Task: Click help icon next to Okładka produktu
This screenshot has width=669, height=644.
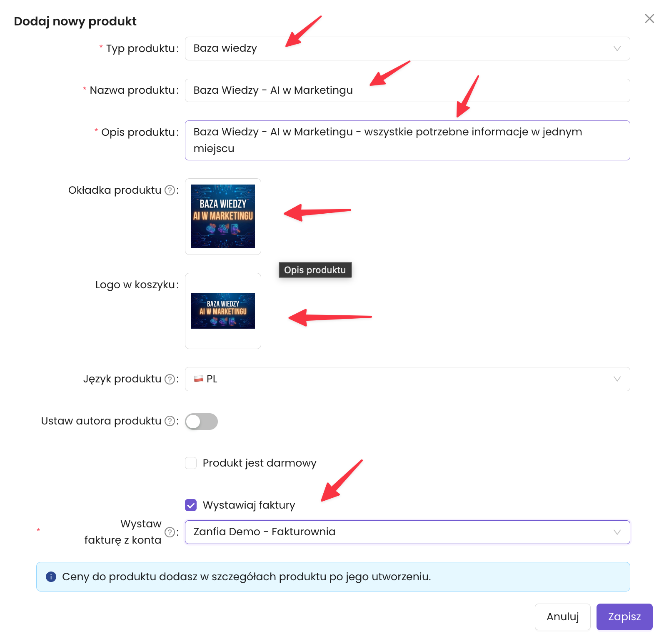Action: (x=170, y=190)
